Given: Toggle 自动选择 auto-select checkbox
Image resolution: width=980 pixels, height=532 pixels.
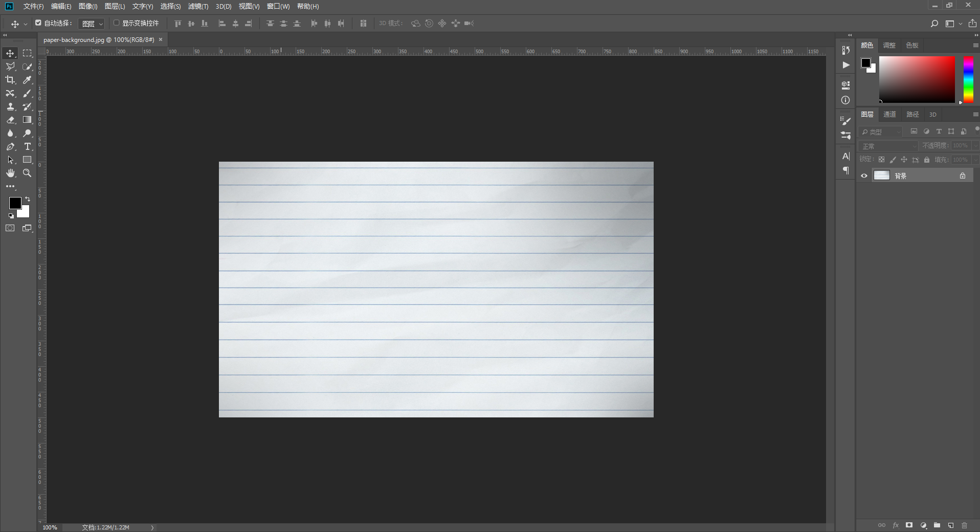Looking at the screenshot, I should [x=38, y=23].
